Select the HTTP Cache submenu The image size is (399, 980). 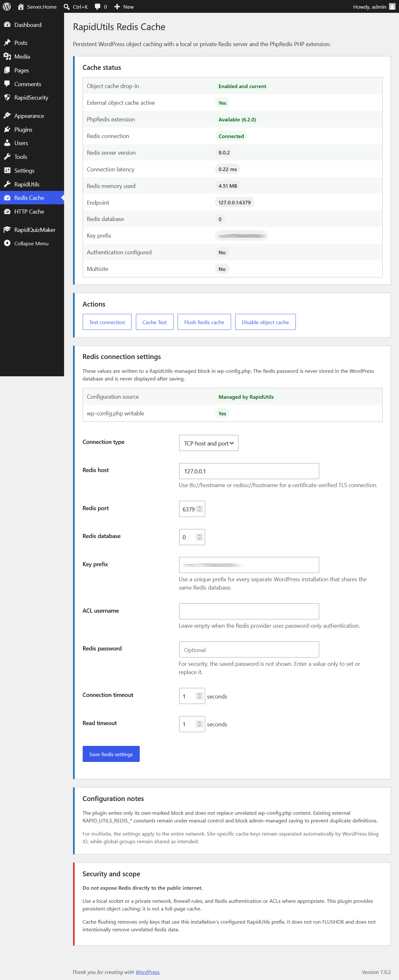[32, 211]
